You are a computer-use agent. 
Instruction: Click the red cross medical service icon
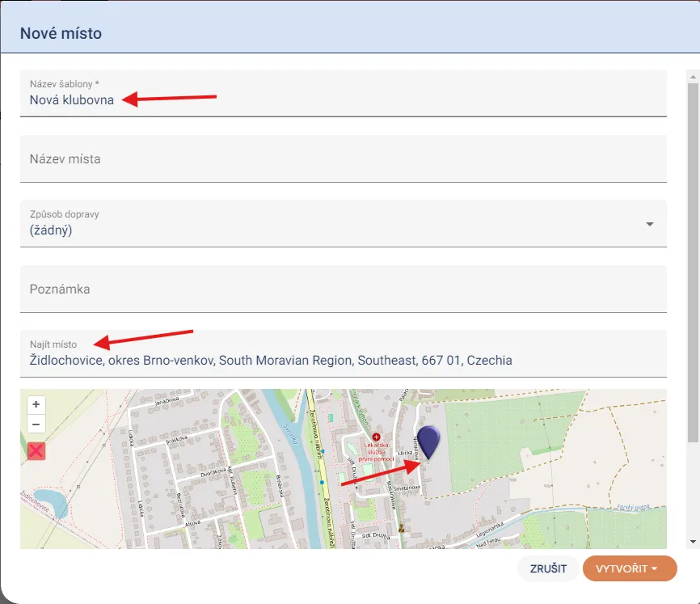point(377,437)
